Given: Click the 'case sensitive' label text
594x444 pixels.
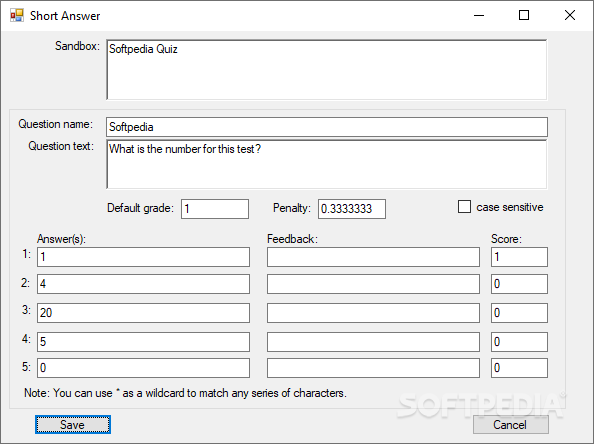Looking at the screenshot, I should point(510,207).
